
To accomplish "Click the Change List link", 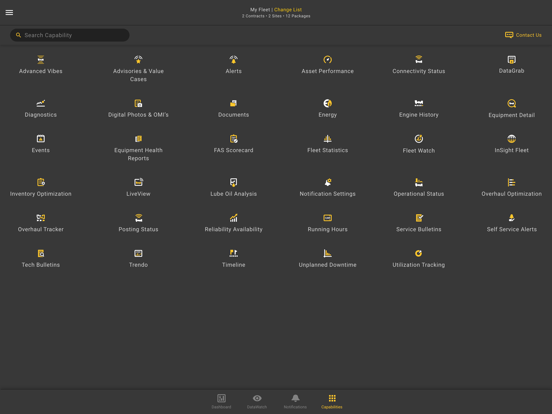I will pyautogui.click(x=288, y=10).
